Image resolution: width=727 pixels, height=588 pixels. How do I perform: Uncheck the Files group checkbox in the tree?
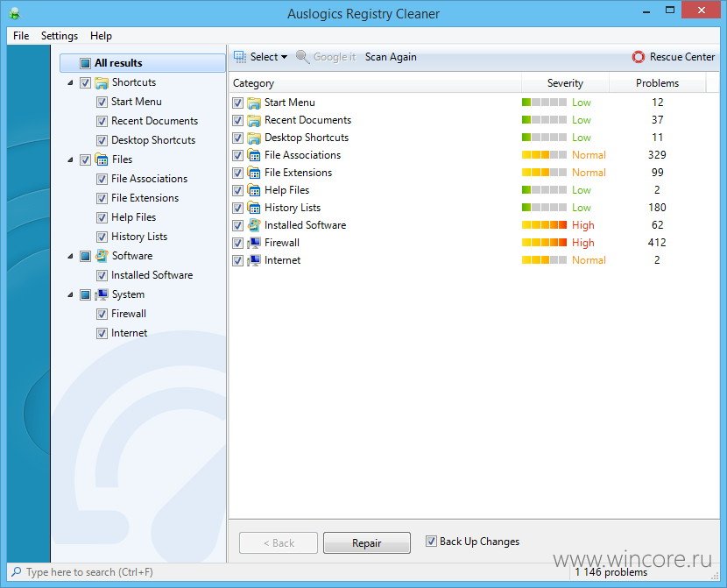[x=85, y=159]
